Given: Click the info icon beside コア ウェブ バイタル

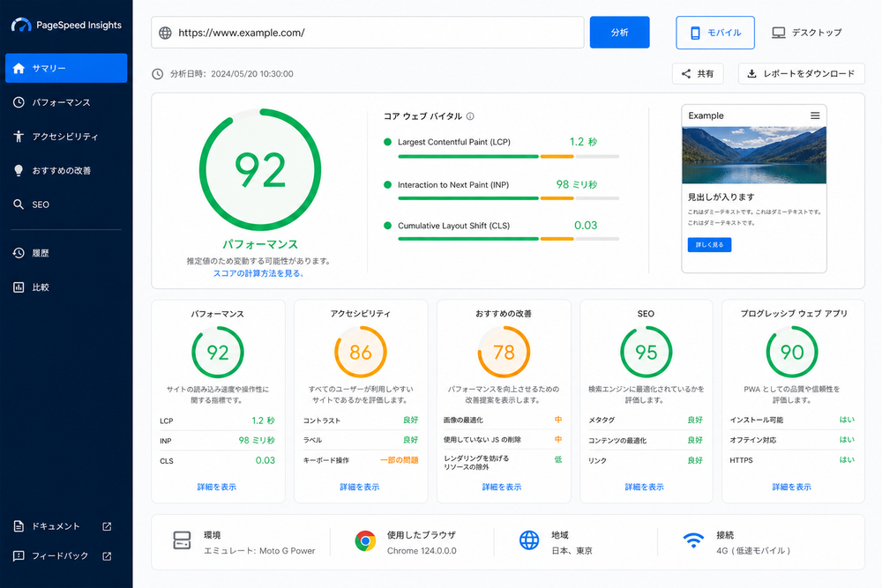Looking at the screenshot, I should tap(470, 116).
